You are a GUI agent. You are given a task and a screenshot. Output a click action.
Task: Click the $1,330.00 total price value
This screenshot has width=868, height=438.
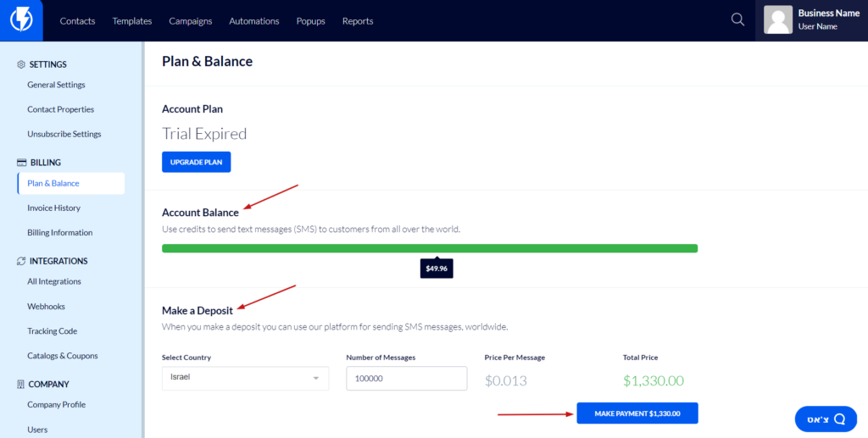click(x=654, y=381)
